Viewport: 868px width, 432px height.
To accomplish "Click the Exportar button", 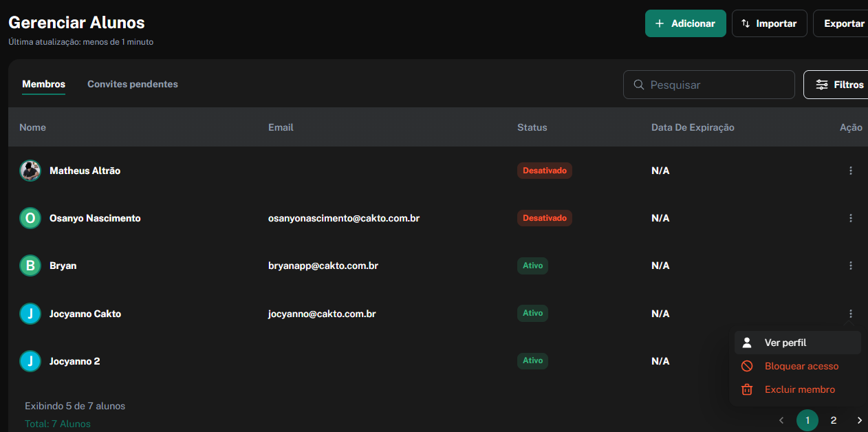I will click(x=840, y=23).
